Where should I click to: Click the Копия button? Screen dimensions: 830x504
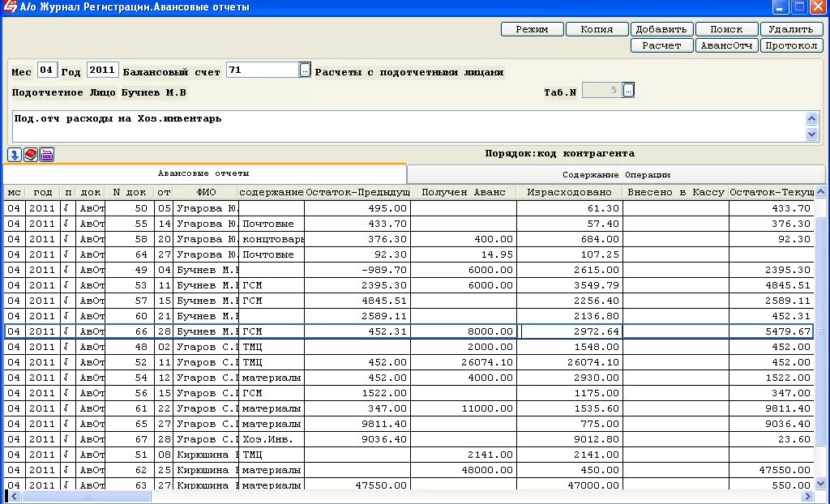(597, 29)
